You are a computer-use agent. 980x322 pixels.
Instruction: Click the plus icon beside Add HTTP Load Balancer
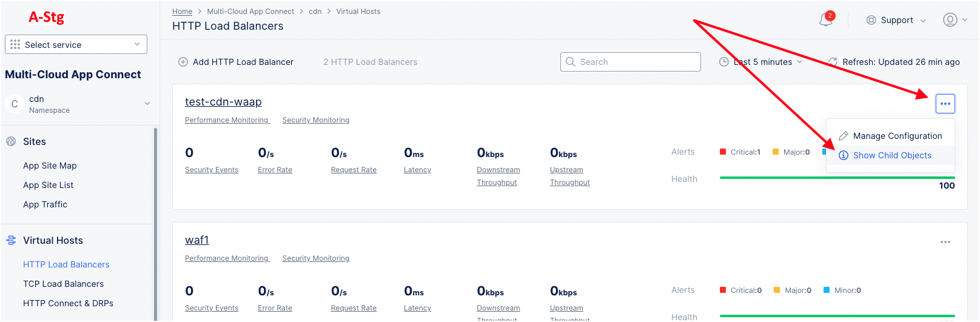(183, 62)
